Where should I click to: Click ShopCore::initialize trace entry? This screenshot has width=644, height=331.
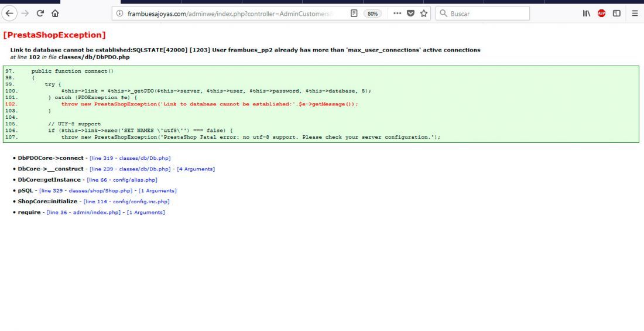click(47, 202)
